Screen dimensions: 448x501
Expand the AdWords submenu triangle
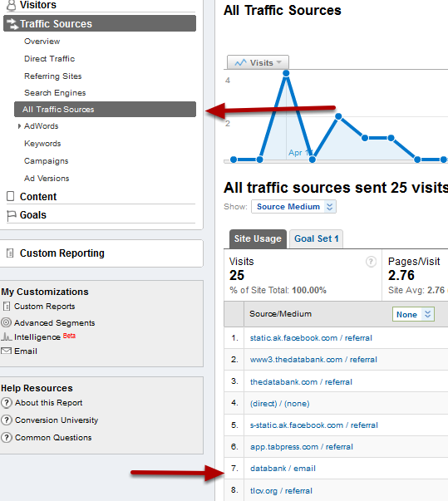pos(19,126)
